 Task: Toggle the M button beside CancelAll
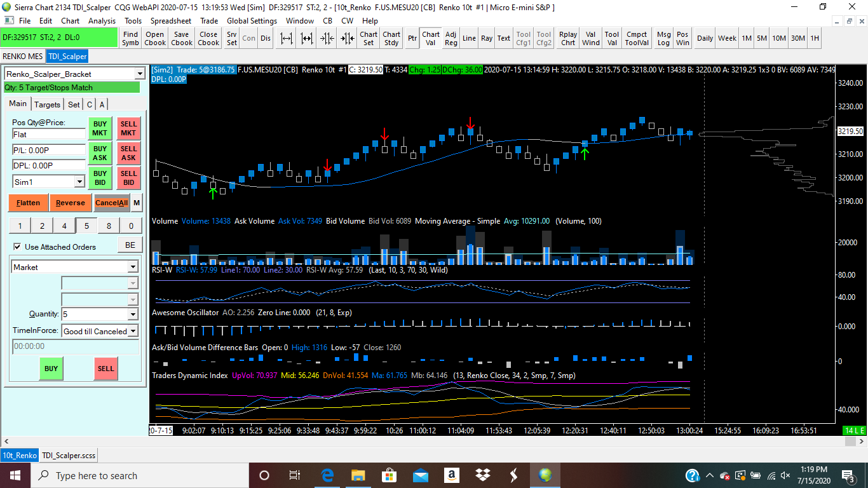(137, 203)
